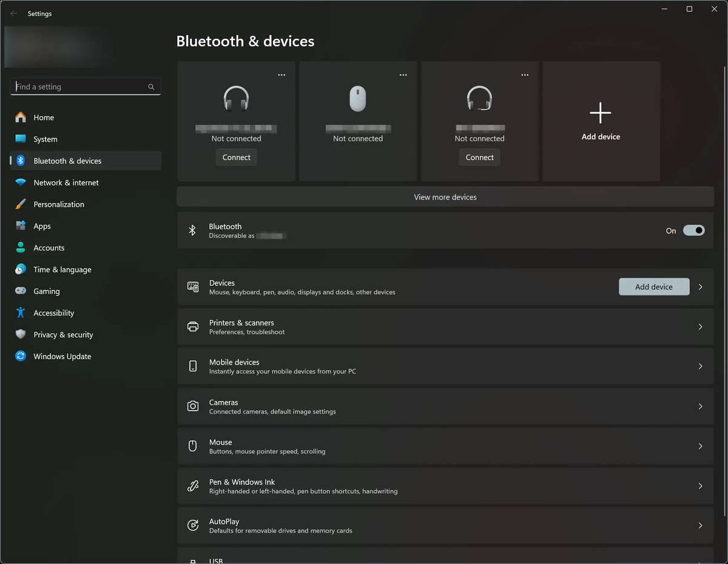Click the Windows Update sync icon

tap(21, 356)
